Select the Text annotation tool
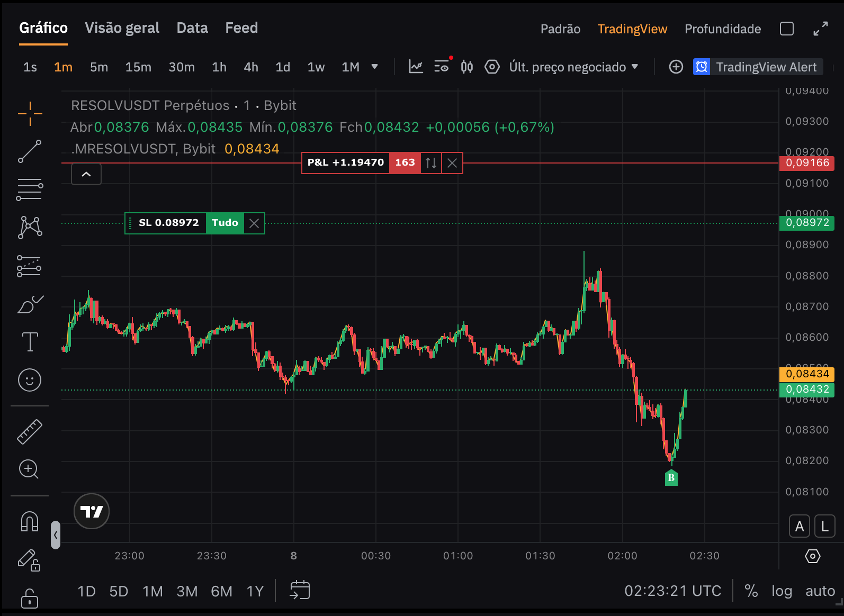This screenshot has height=616, width=844. point(30,342)
